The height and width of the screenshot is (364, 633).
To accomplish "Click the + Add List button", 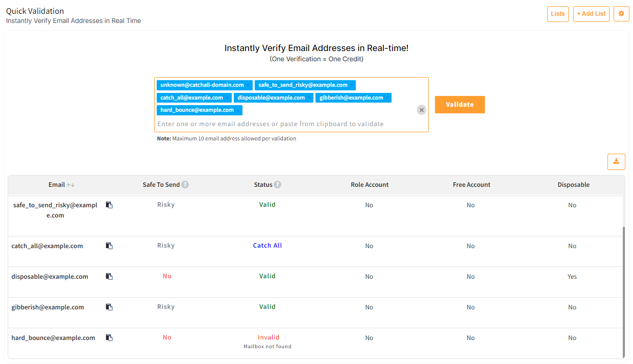I will (x=591, y=14).
